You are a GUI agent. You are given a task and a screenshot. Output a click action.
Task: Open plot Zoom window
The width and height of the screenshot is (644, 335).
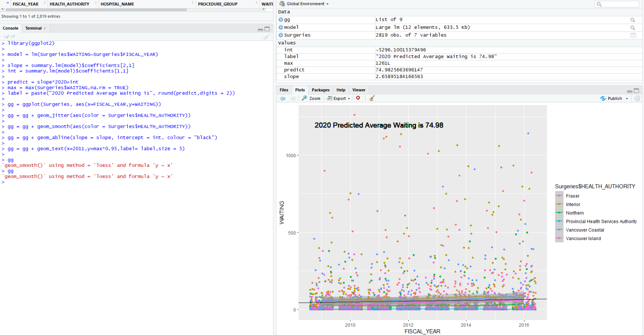click(x=311, y=98)
